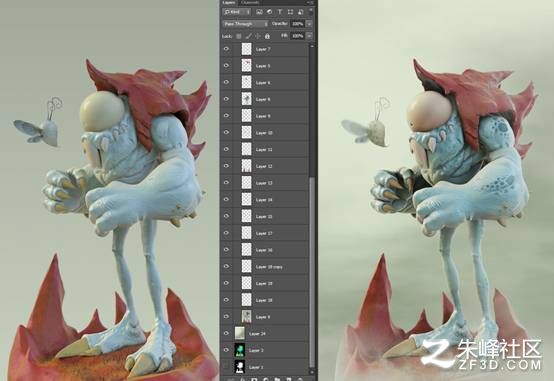Click the lock position icon
The width and height of the screenshot is (554, 381).
[x=258, y=36]
